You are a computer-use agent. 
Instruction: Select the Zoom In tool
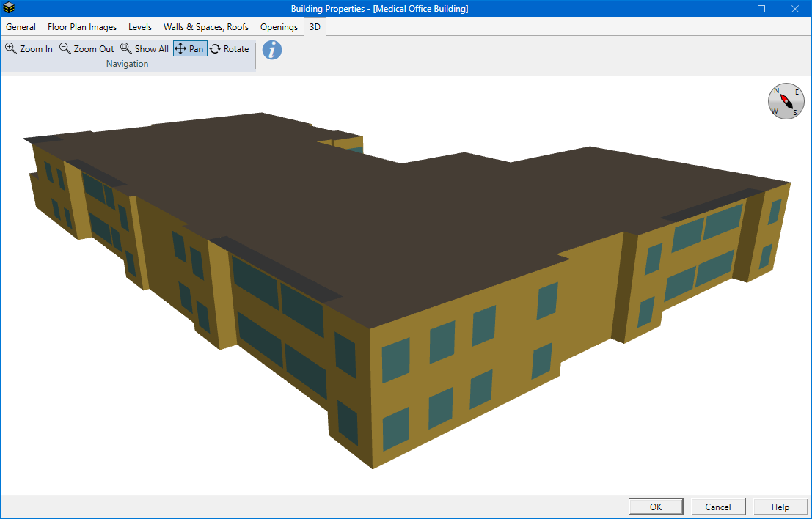pos(29,48)
